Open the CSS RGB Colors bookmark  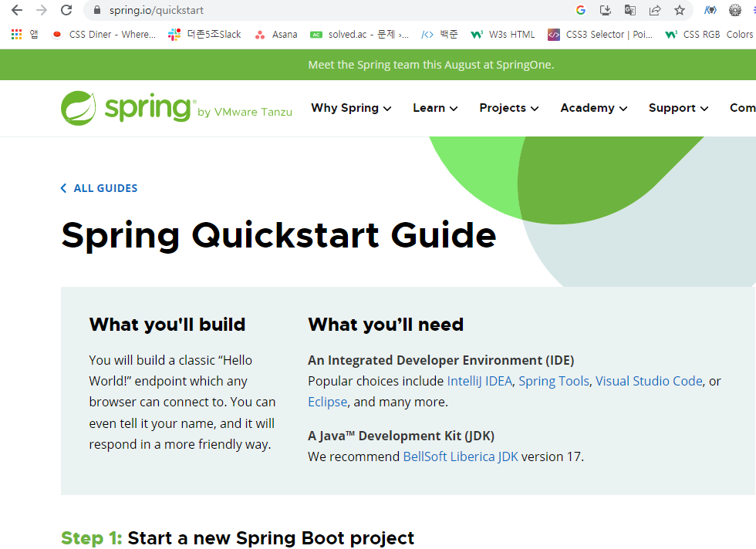[x=709, y=34]
